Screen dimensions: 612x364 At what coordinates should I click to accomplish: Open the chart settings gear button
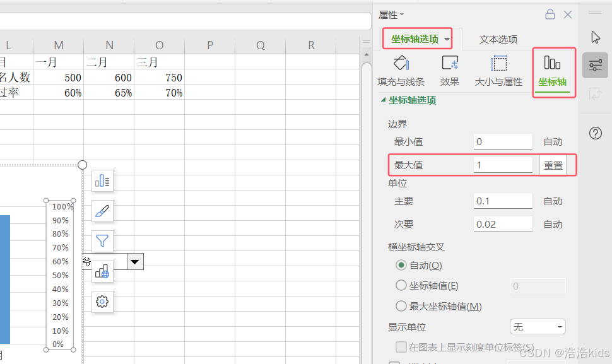(x=102, y=302)
